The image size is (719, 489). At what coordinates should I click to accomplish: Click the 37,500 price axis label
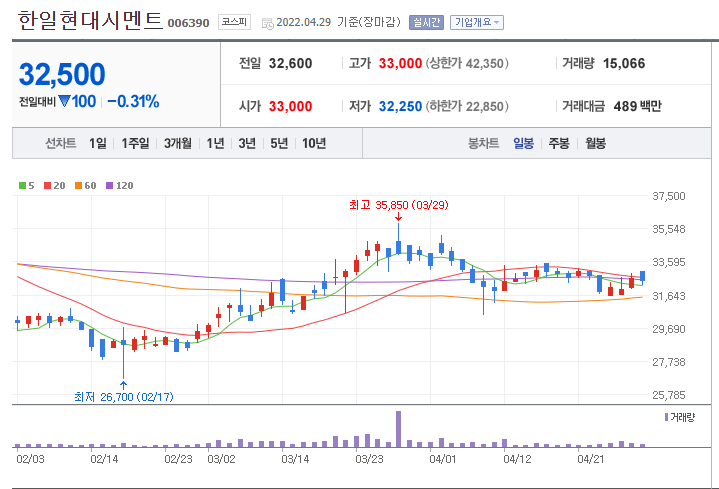tap(669, 196)
